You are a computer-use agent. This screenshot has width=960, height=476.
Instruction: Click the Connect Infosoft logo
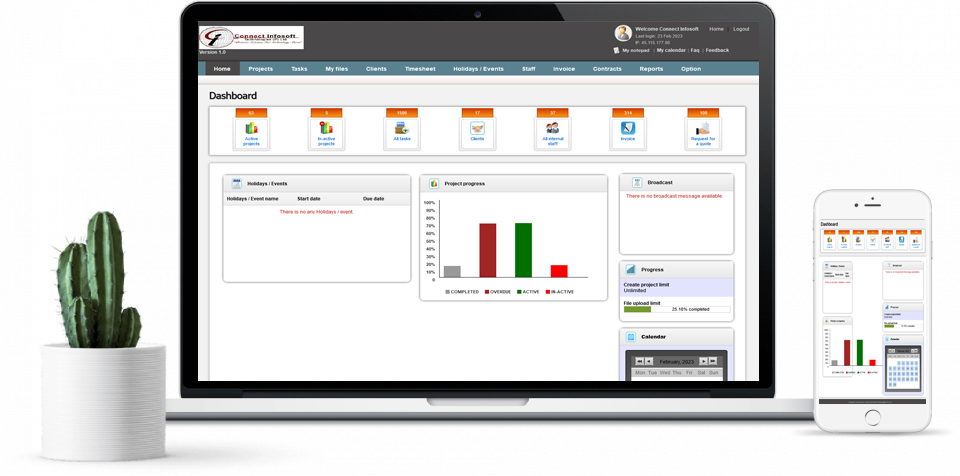(251, 37)
